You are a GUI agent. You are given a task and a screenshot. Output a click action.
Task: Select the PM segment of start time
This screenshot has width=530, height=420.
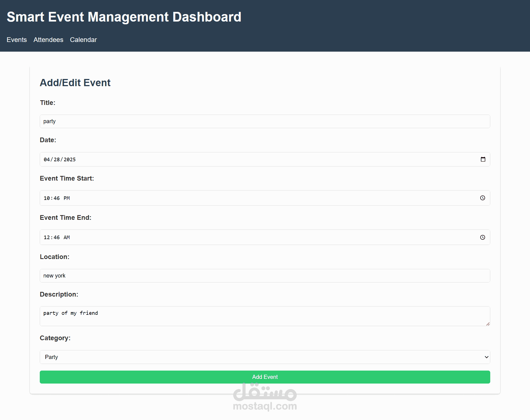67,198
